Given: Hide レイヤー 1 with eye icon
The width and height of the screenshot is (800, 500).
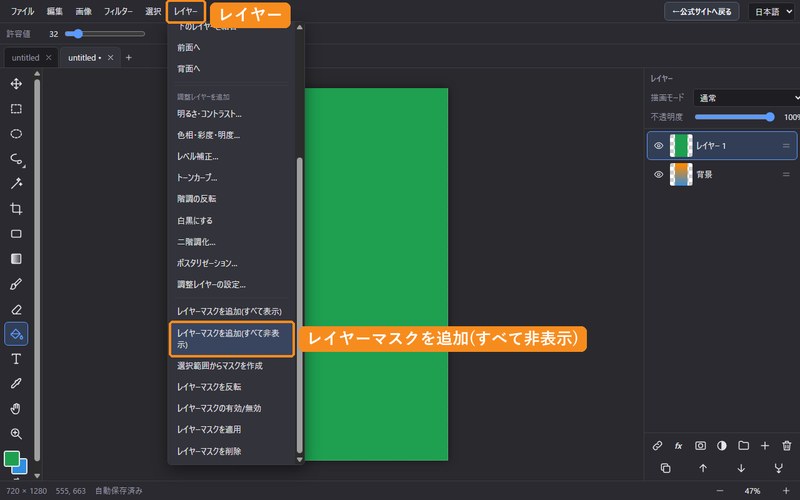Looking at the screenshot, I should (659, 145).
